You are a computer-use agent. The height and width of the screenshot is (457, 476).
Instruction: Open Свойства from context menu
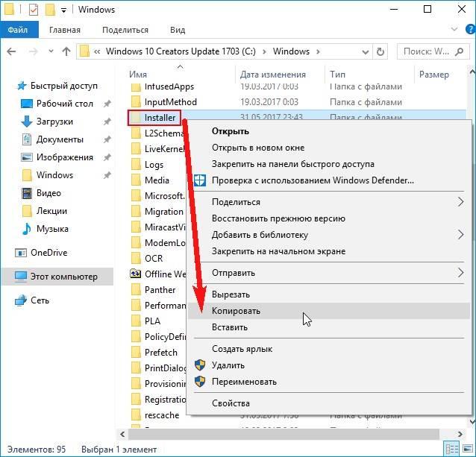231,403
